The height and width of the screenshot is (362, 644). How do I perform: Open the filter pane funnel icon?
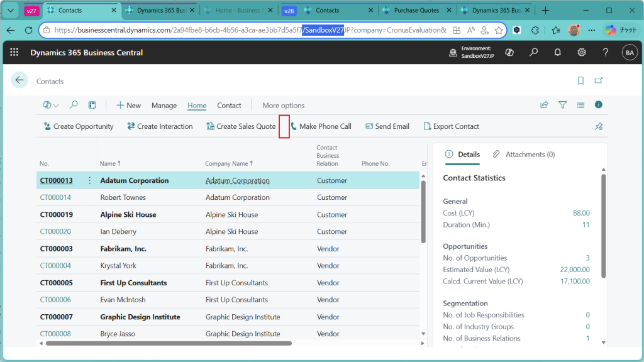(x=563, y=105)
